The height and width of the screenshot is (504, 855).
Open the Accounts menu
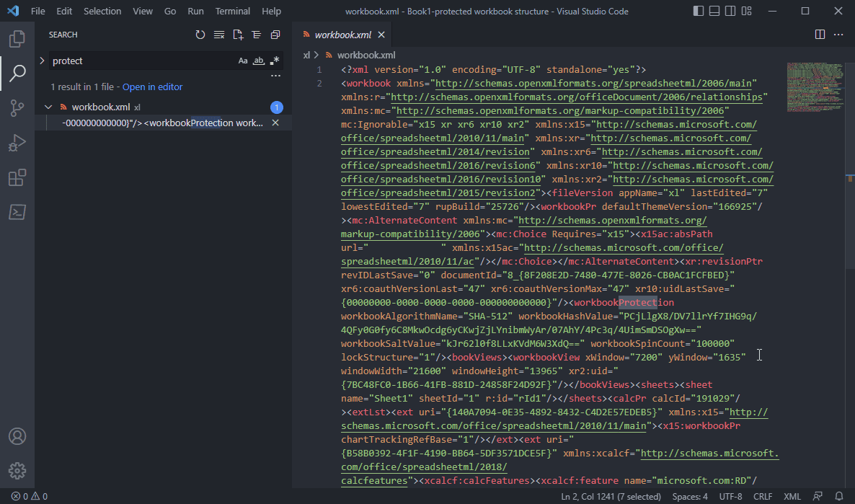17,436
